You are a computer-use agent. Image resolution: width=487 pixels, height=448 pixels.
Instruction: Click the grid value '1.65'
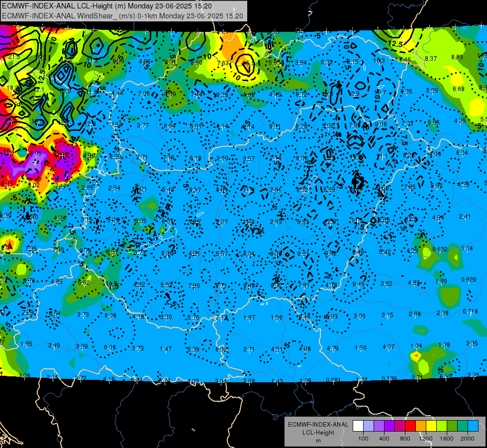tap(26, 344)
